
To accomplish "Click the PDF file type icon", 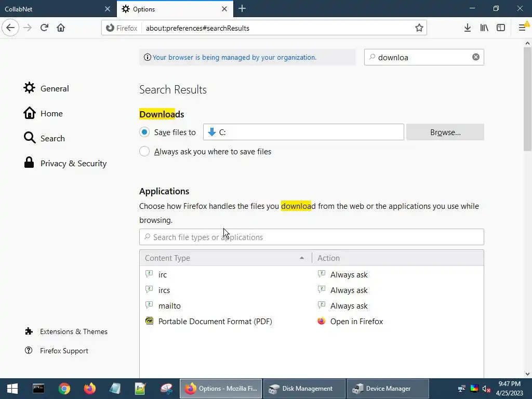I will pos(149,321).
